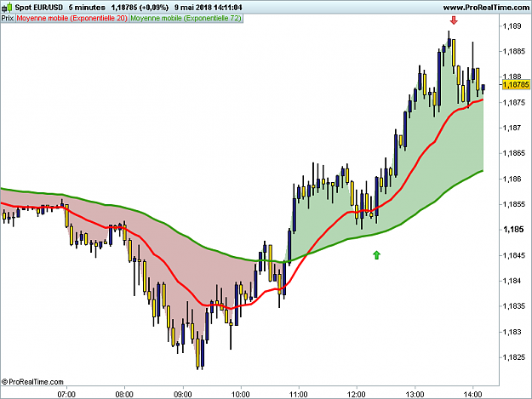Click the candlestick chart icon beside Spot EUR/USD
This screenshot has height=399, width=532.
click(x=7, y=7)
